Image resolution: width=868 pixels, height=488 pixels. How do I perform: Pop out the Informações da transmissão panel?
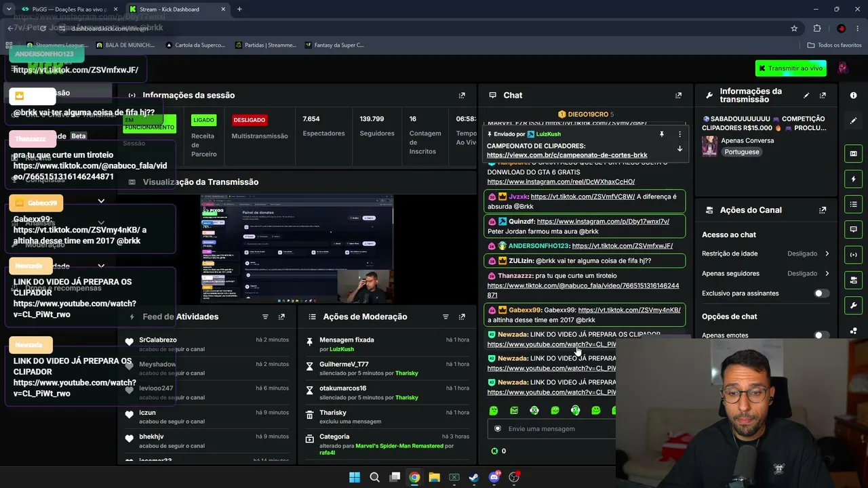pyautogui.click(x=823, y=96)
